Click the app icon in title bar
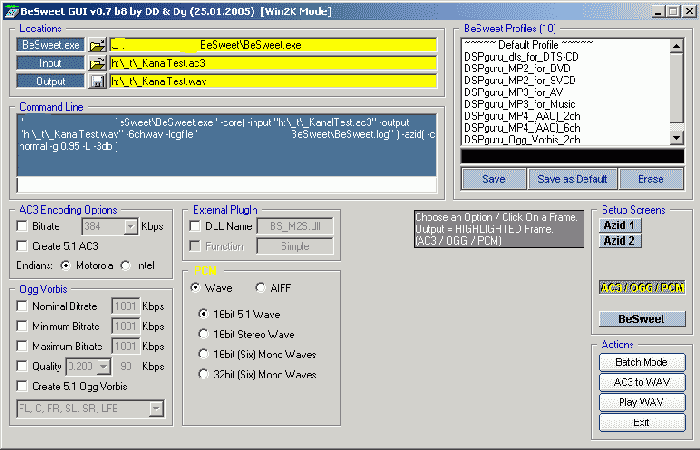 [10, 8]
